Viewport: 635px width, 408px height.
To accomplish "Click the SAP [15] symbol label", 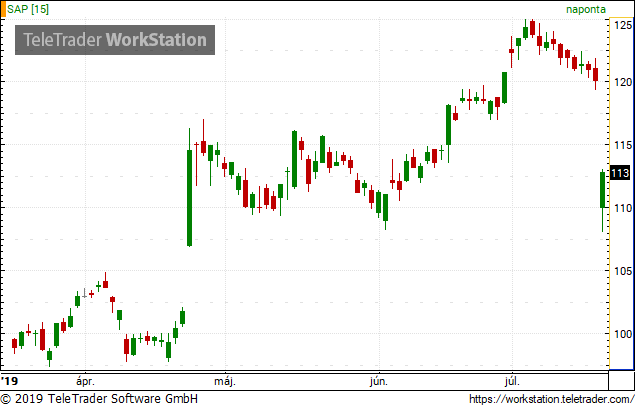I will [28, 9].
